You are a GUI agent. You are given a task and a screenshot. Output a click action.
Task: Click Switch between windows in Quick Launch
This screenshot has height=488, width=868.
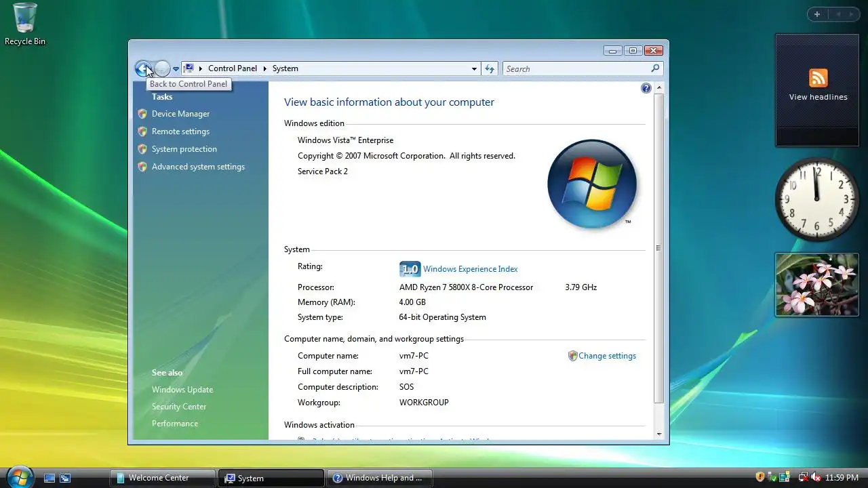pyautogui.click(x=65, y=478)
